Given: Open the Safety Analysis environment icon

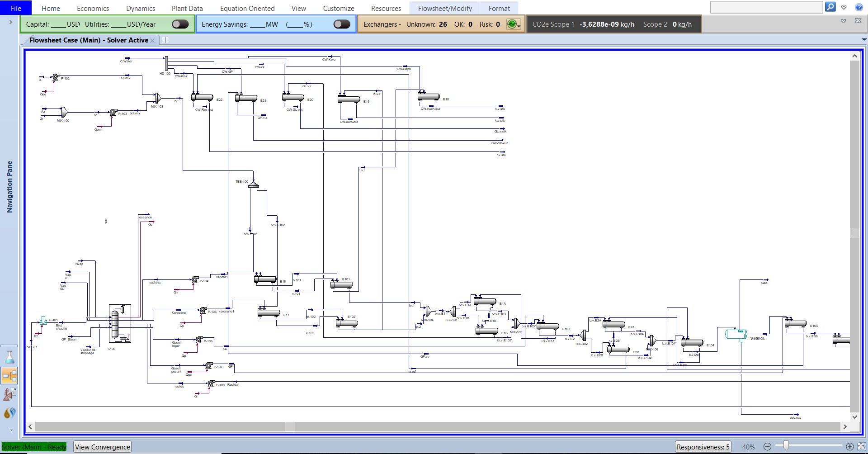Looking at the screenshot, I should coord(9,394).
